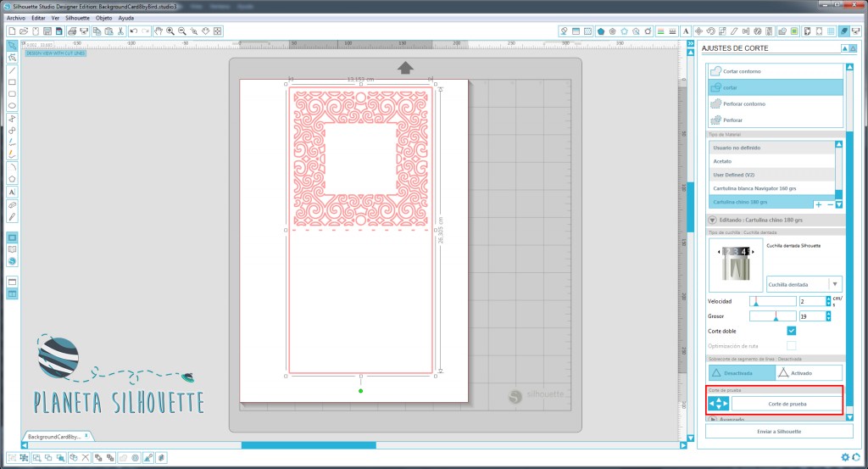Select the Knife tool
The width and height of the screenshot is (868, 469).
click(x=12, y=216)
